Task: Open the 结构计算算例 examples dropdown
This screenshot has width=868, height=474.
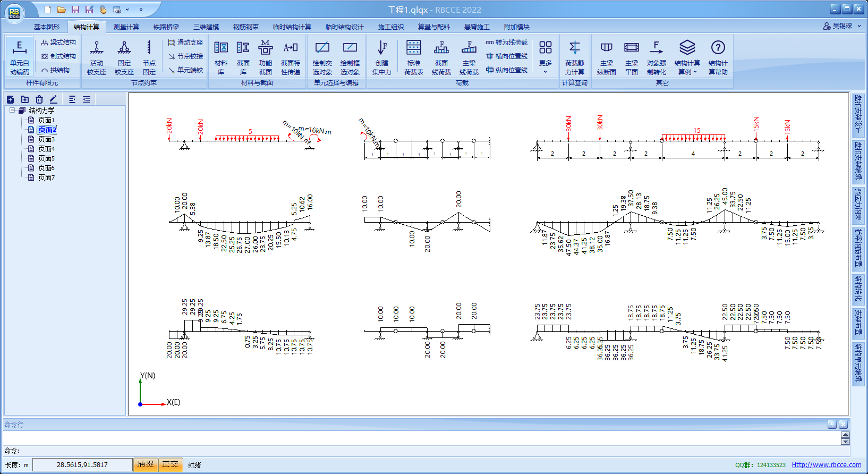Action: [x=687, y=57]
